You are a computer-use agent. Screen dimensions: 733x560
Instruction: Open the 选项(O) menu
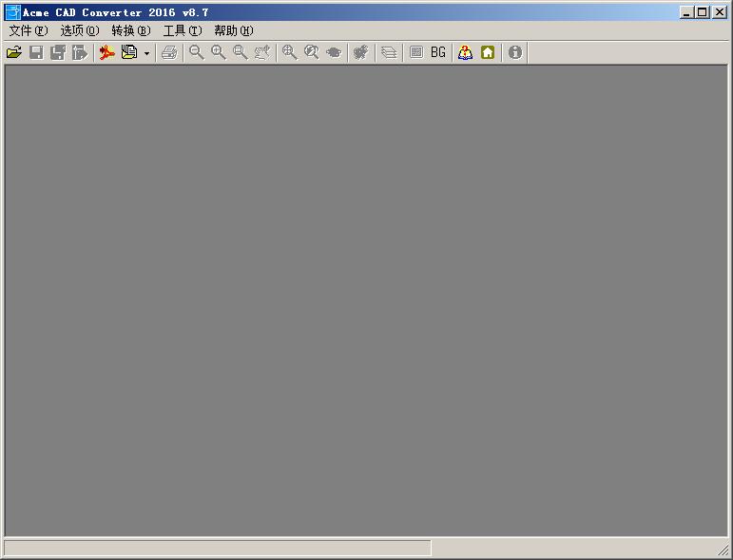[x=80, y=30]
